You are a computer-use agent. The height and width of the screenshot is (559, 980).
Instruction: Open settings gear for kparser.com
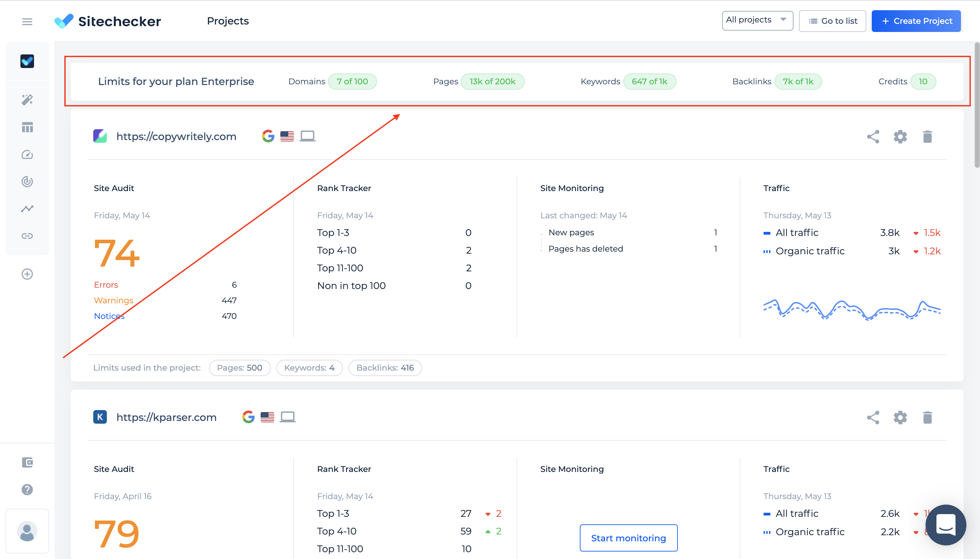[x=900, y=417]
